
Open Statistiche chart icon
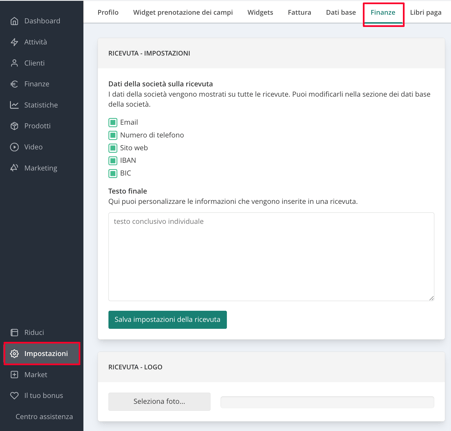click(x=14, y=105)
